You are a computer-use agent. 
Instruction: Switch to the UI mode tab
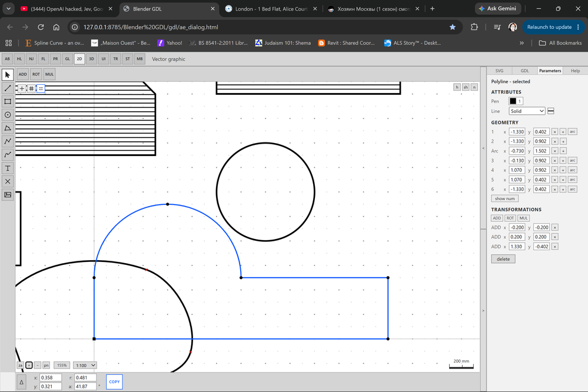pyautogui.click(x=104, y=59)
